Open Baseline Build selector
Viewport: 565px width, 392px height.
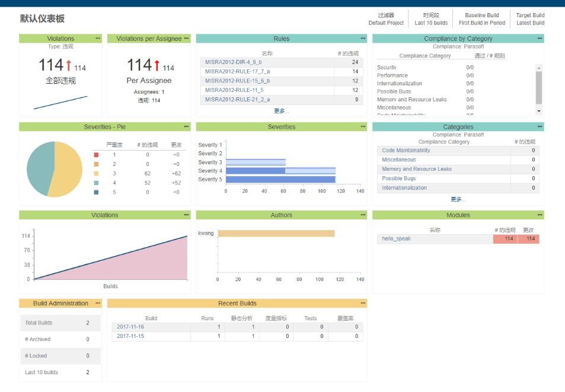(482, 19)
